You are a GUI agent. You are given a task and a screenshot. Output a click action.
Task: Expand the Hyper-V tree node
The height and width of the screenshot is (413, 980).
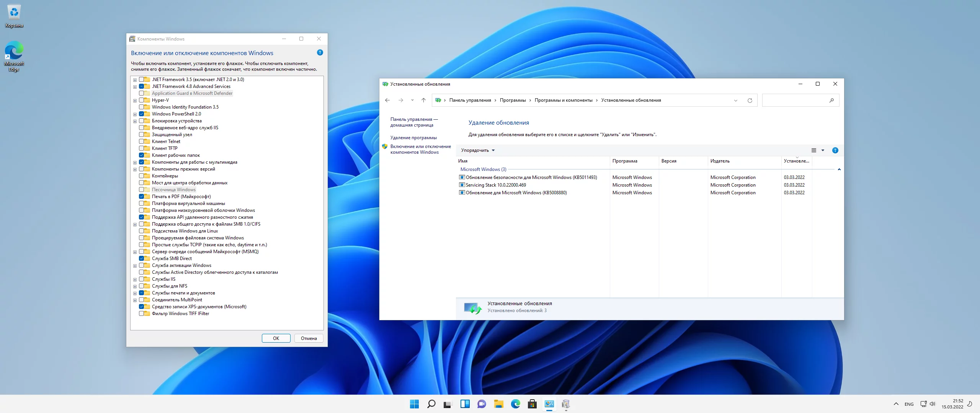click(x=135, y=101)
